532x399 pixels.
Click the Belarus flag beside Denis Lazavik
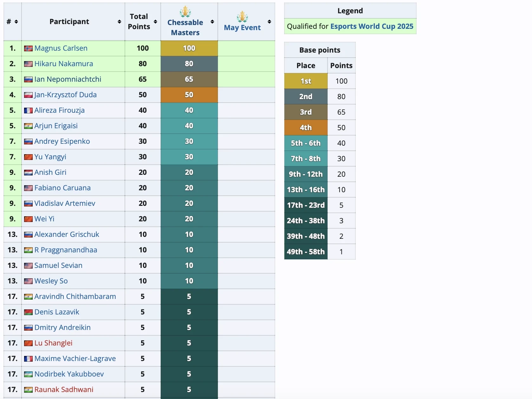point(28,312)
